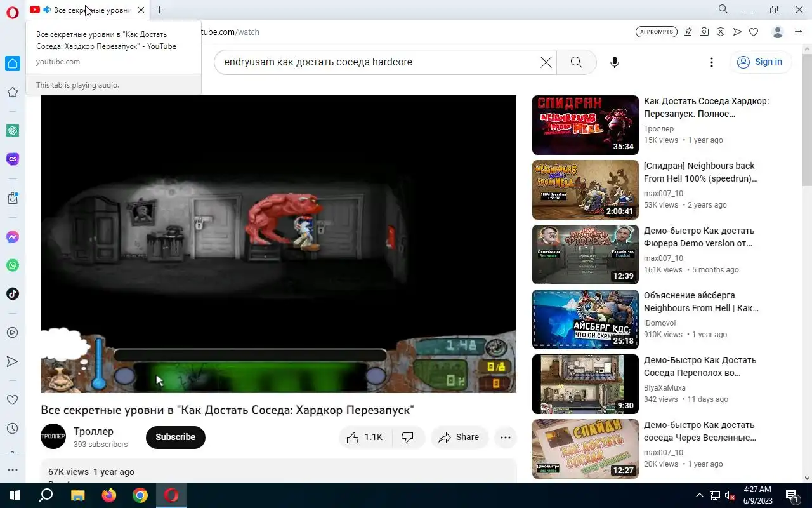Open the 2:00:41 Neighbours speedrun thumbnail

[x=586, y=190]
